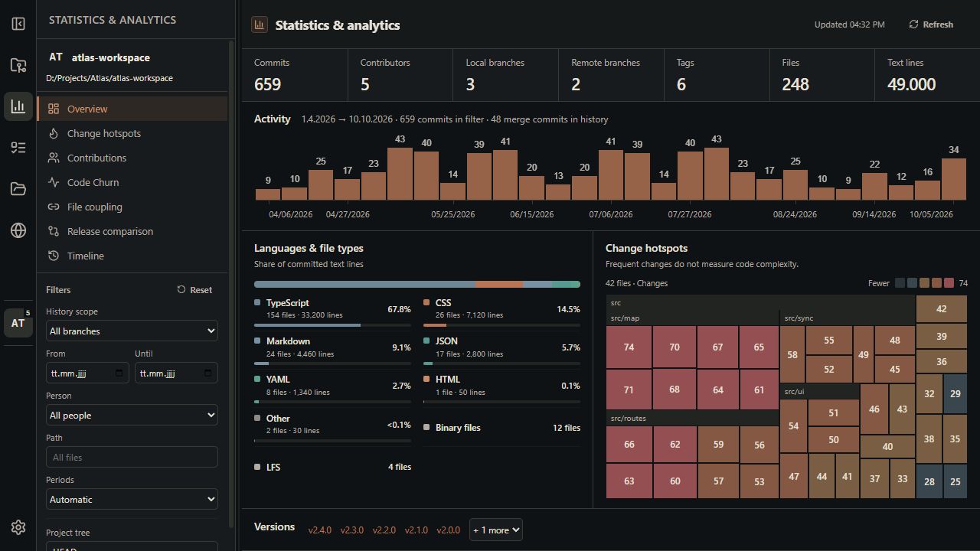Click the From date field

87,373
